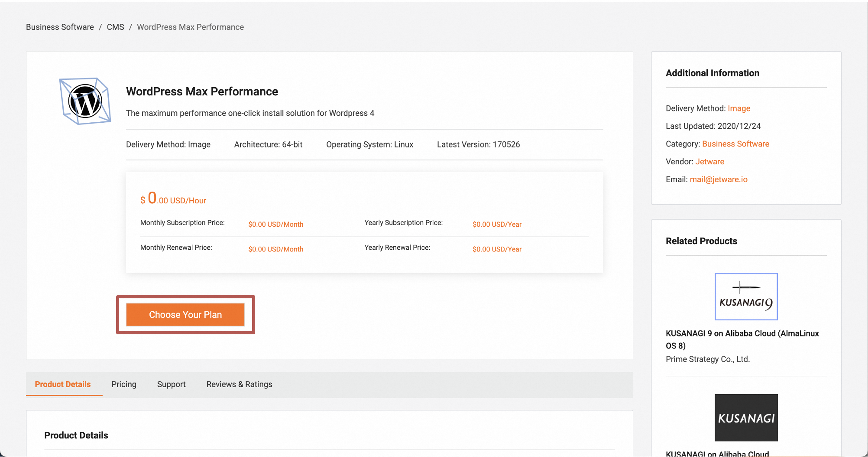This screenshot has width=868, height=457.
Task: Open the Business Software category link
Action: pyautogui.click(x=735, y=144)
